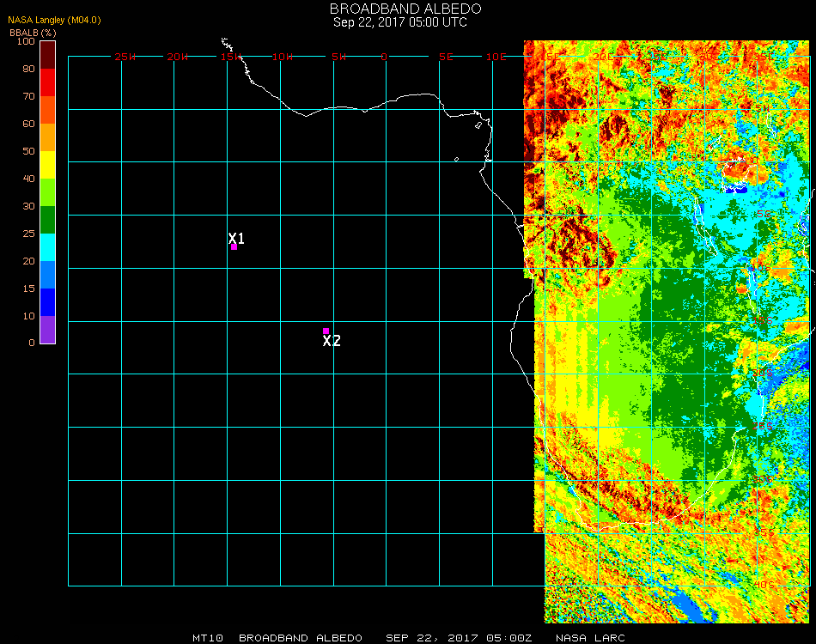Pick the dark green 25-30% colorbar swatch
816x644 pixels.
tap(48, 220)
